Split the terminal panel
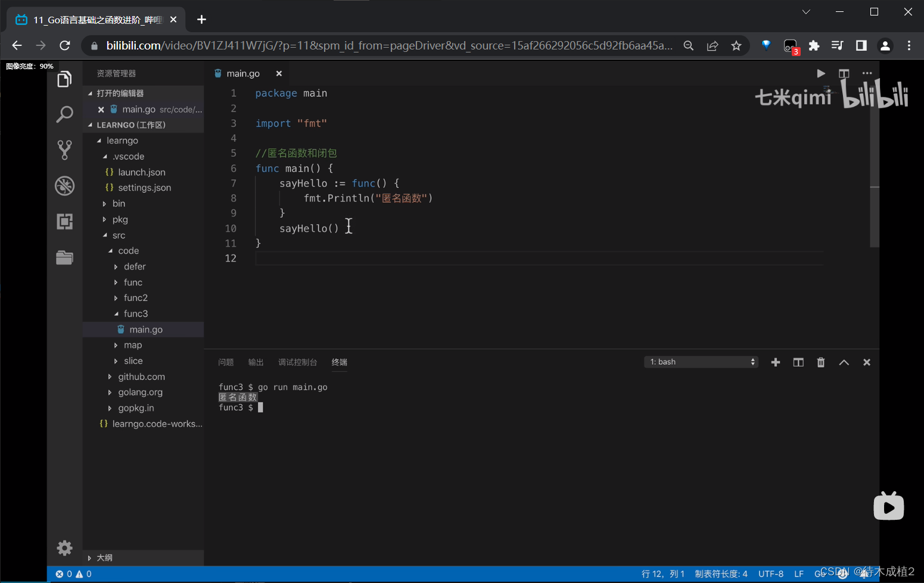This screenshot has height=583, width=924. tap(798, 362)
